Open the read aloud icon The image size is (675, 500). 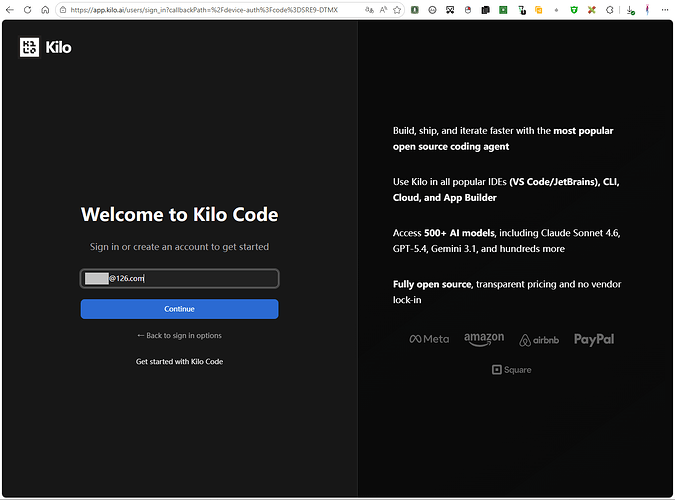coord(383,9)
